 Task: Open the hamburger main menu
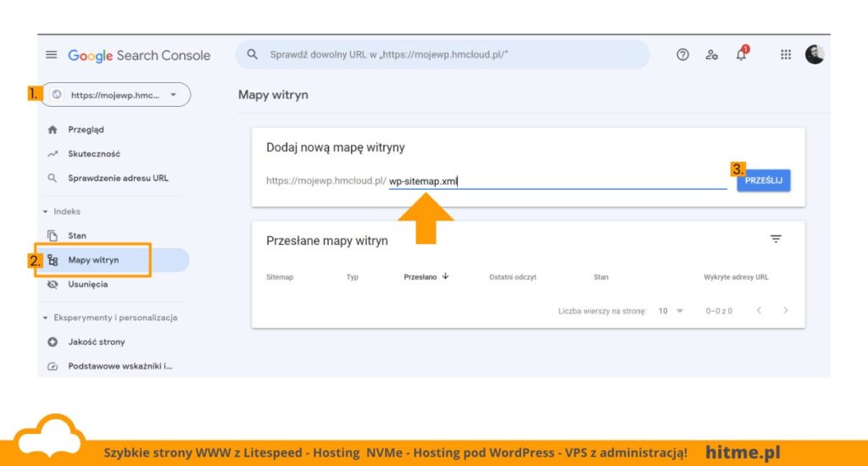(52, 55)
